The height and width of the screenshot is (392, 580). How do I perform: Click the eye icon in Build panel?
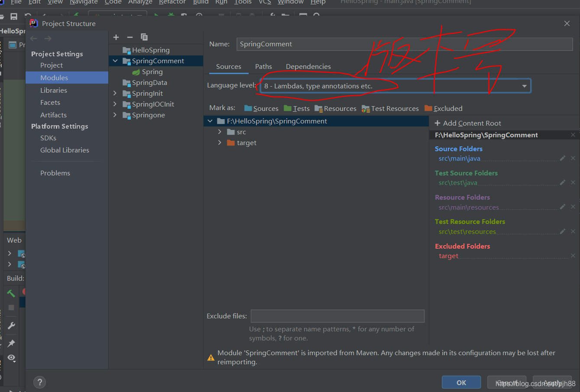pyautogui.click(x=11, y=358)
